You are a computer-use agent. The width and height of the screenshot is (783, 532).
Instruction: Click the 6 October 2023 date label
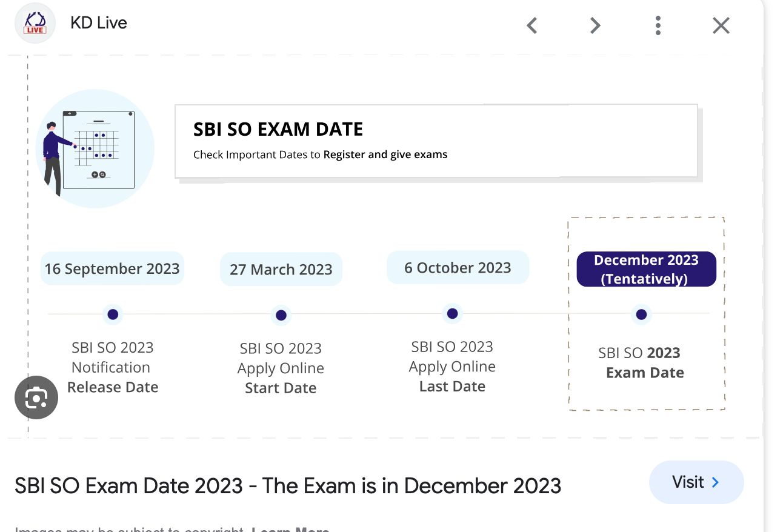point(458,268)
